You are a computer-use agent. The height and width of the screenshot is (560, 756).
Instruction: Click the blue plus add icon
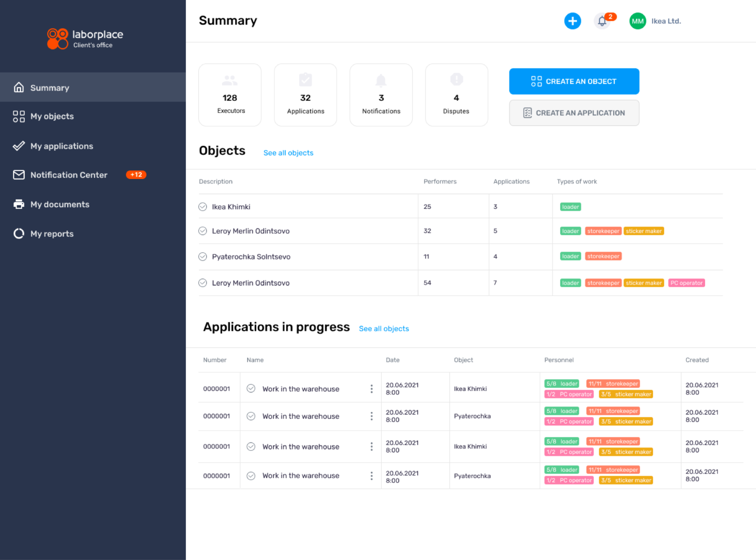[x=572, y=21]
